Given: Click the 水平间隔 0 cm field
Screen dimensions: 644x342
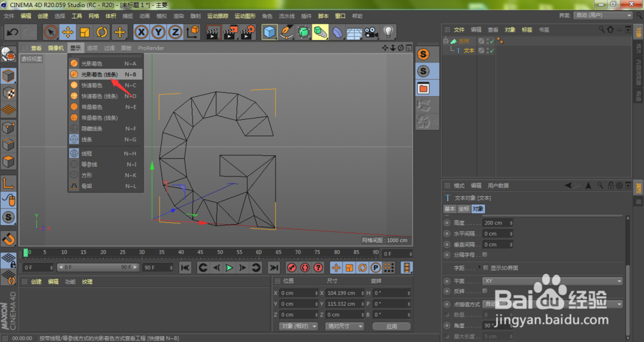Looking at the screenshot, I should (x=498, y=234).
